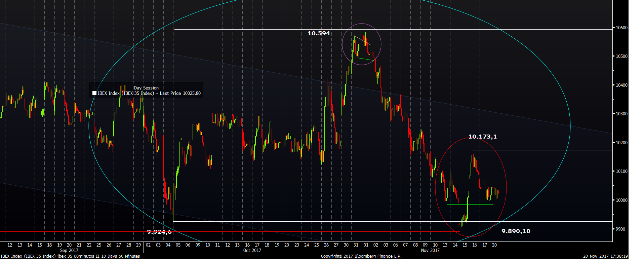Select the '10.594' price annotation label
This screenshot has height=259, width=644.
319,33
